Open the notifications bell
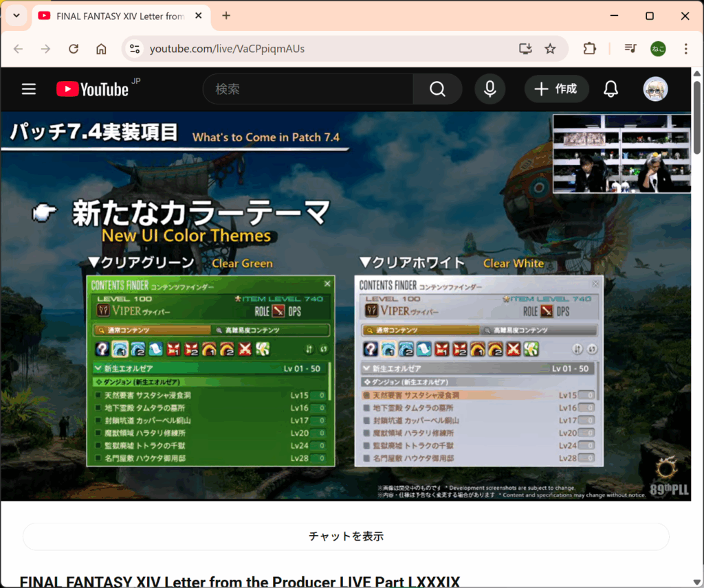 (610, 89)
